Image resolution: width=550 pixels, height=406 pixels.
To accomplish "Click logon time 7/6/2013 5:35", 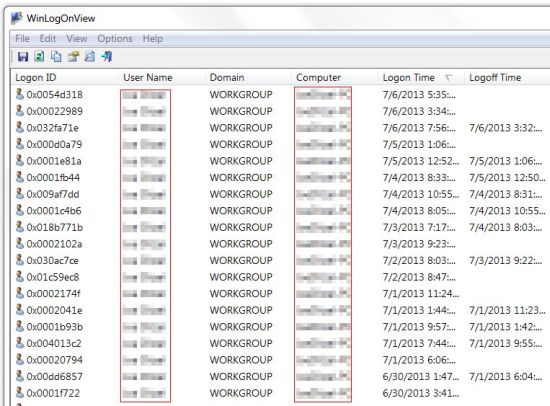I will click(419, 94).
